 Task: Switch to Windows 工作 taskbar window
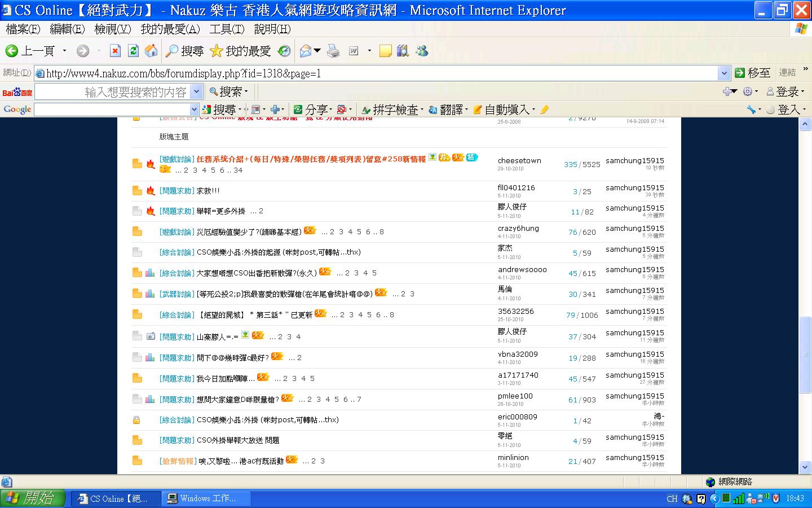[x=206, y=498]
